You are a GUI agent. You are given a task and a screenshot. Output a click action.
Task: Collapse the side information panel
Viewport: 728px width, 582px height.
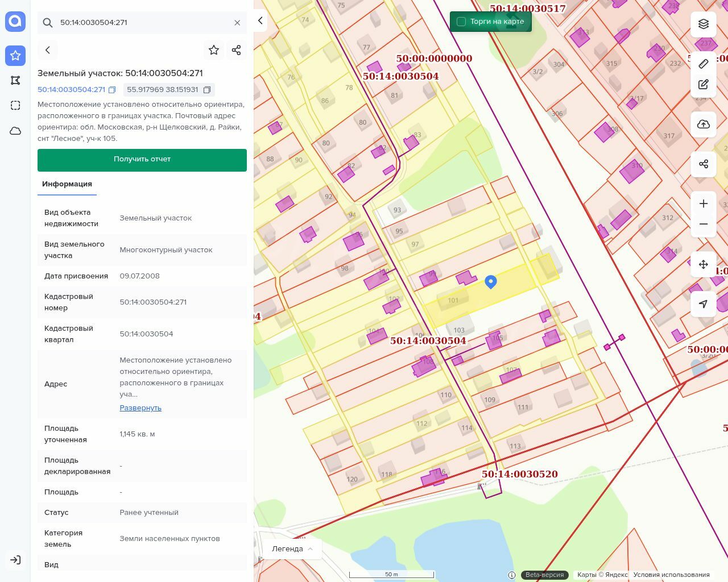coord(260,20)
